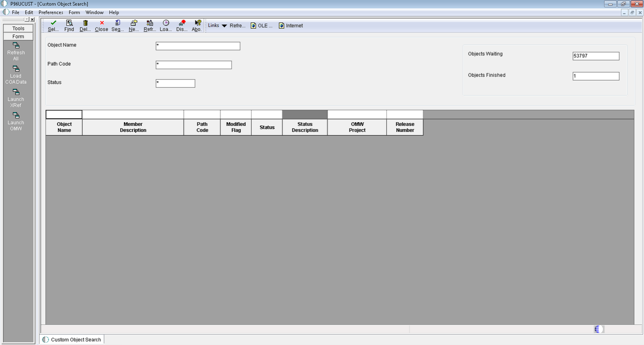Click the Select checkmark toolbar icon
This screenshot has width=644, height=345.
click(x=53, y=23)
